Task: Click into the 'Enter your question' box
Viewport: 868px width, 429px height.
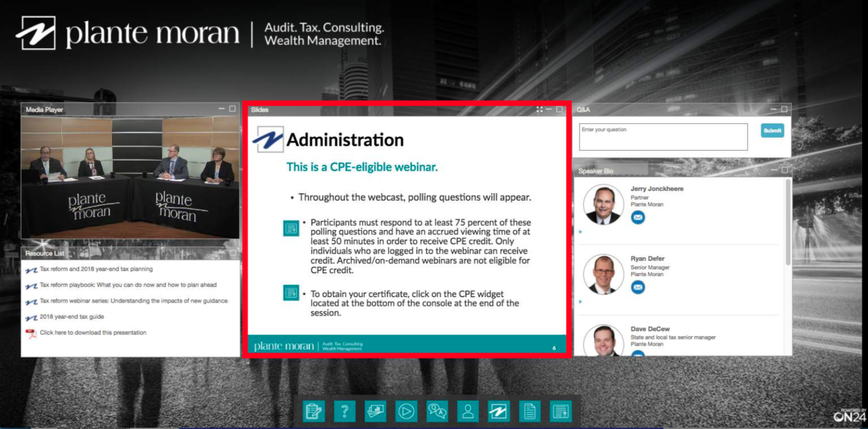Action: pyautogui.click(x=664, y=137)
